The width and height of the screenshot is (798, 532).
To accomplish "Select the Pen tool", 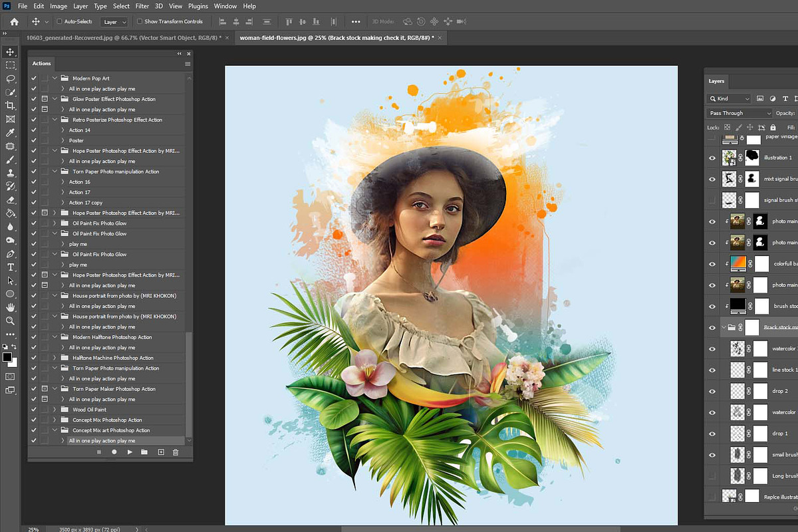I will click(x=10, y=254).
